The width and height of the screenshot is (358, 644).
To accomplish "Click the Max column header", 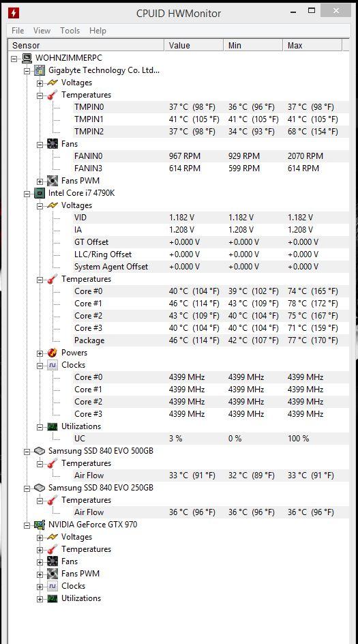I will [x=312, y=45].
